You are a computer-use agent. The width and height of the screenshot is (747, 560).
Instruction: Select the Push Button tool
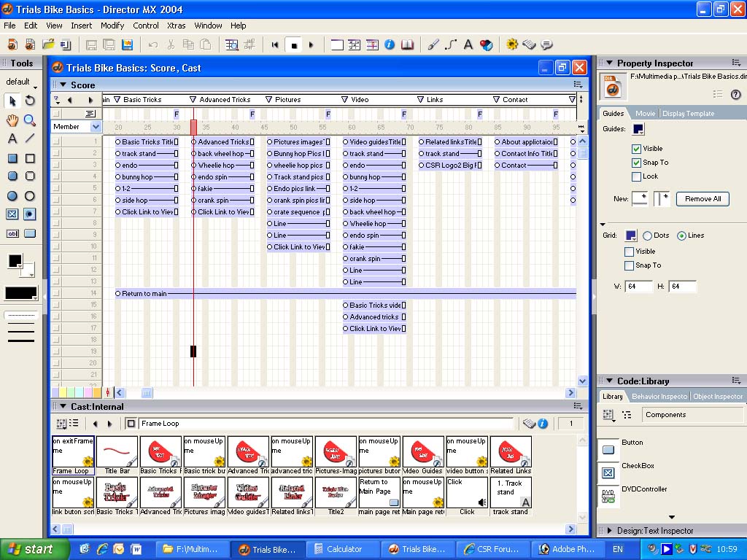29,233
